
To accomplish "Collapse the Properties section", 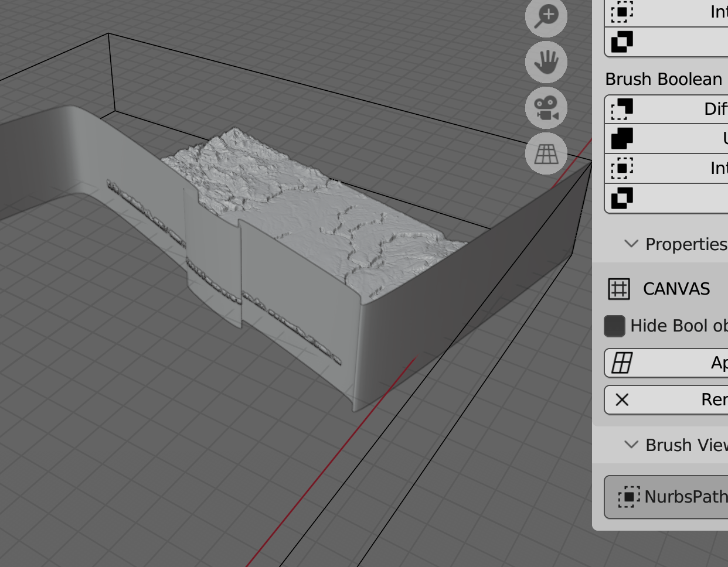I will (x=631, y=244).
